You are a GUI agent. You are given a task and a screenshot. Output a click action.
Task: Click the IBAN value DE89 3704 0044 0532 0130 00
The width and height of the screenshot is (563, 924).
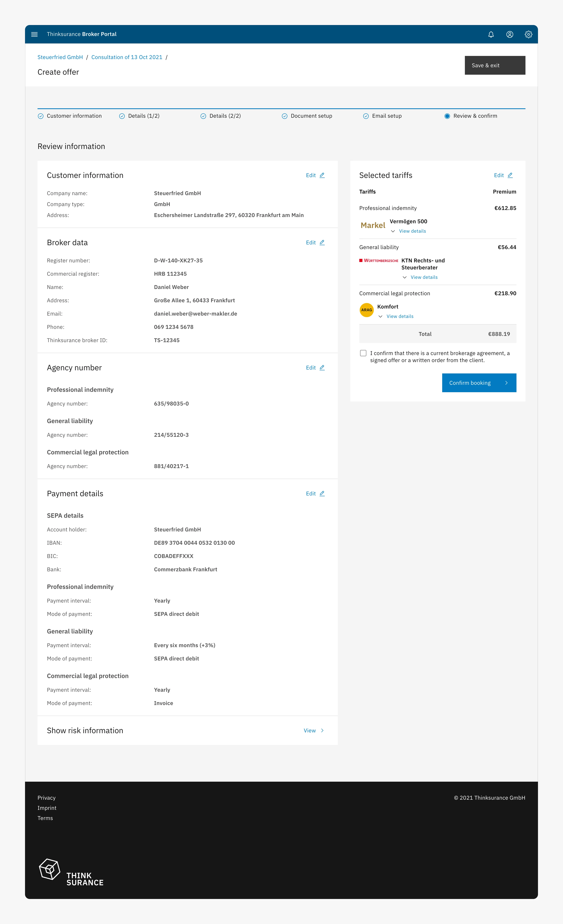[195, 543]
